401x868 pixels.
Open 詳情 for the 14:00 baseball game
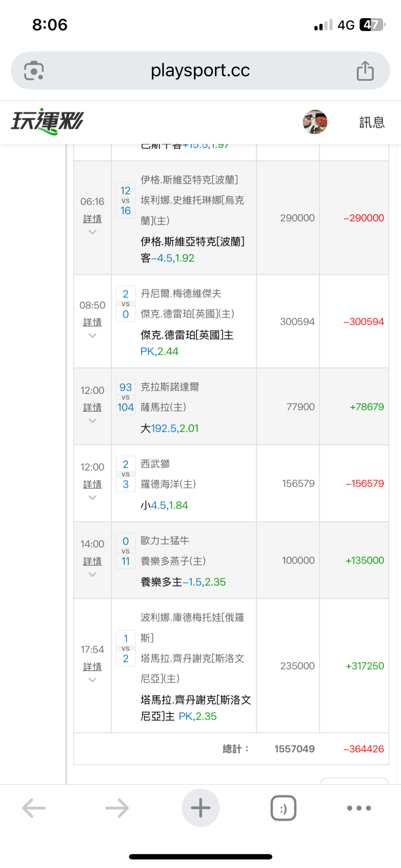pyautogui.click(x=92, y=561)
